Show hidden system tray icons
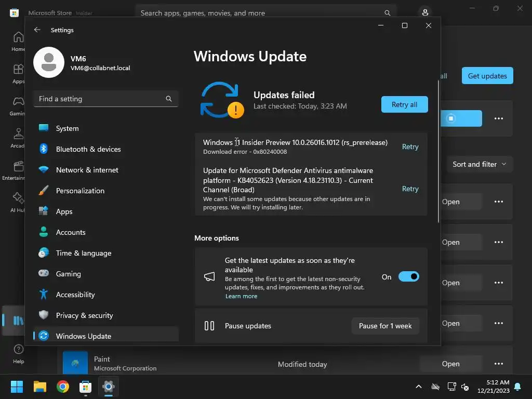The height and width of the screenshot is (399, 532). [x=419, y=387]
